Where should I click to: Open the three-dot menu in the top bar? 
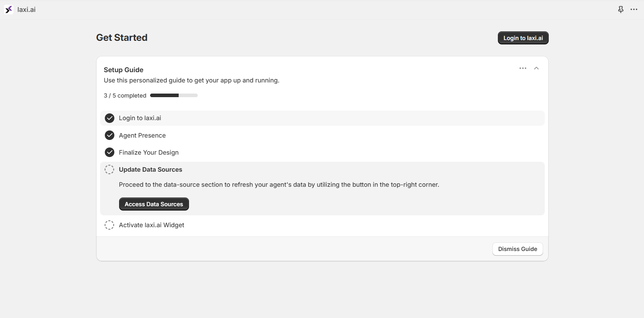[634, 9]
